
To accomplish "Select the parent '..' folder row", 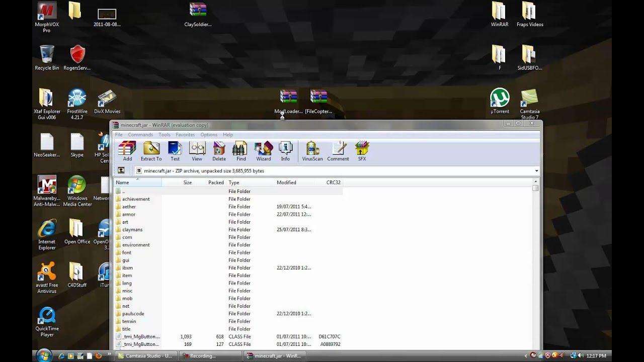I will [228, 191].
